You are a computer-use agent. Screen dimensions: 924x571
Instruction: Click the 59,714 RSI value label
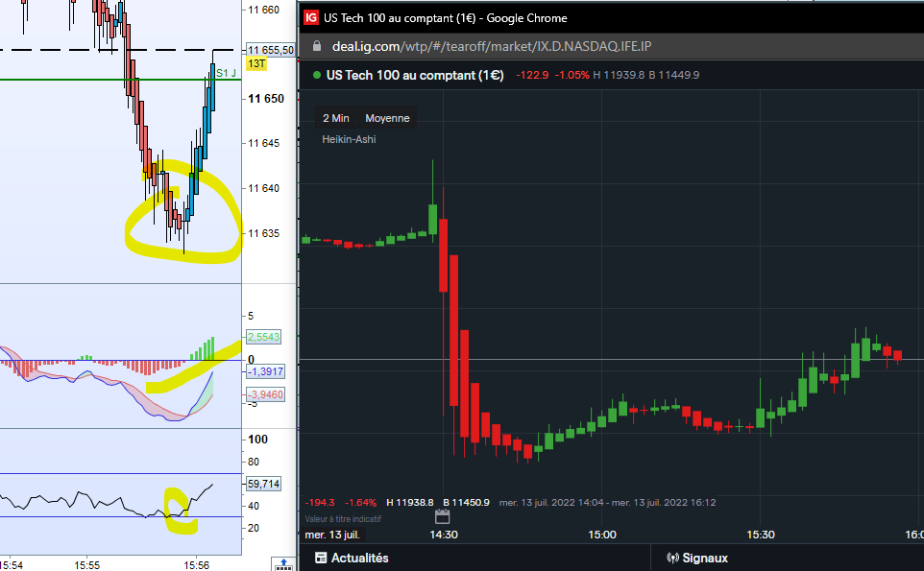tap(263, 484)
